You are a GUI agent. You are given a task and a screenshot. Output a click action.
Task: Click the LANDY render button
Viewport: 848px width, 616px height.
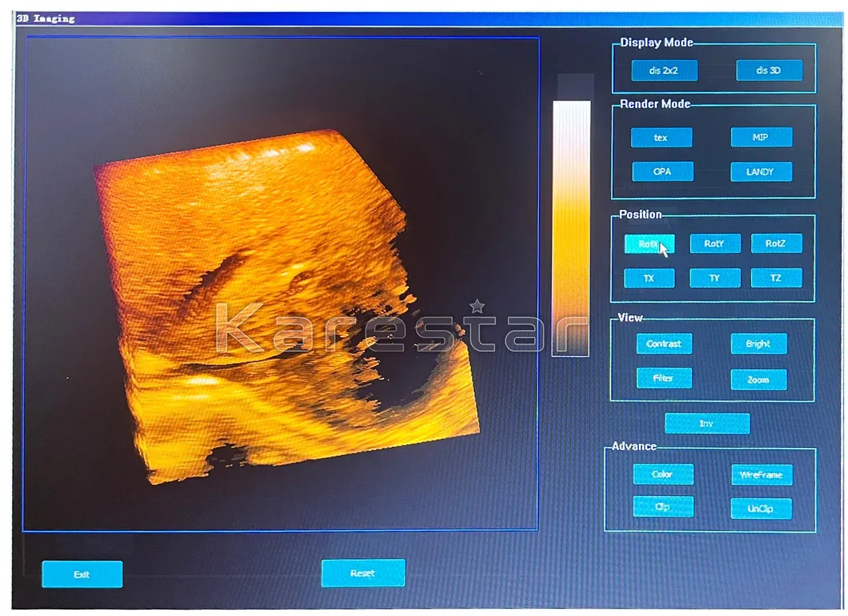click(761, 171)
